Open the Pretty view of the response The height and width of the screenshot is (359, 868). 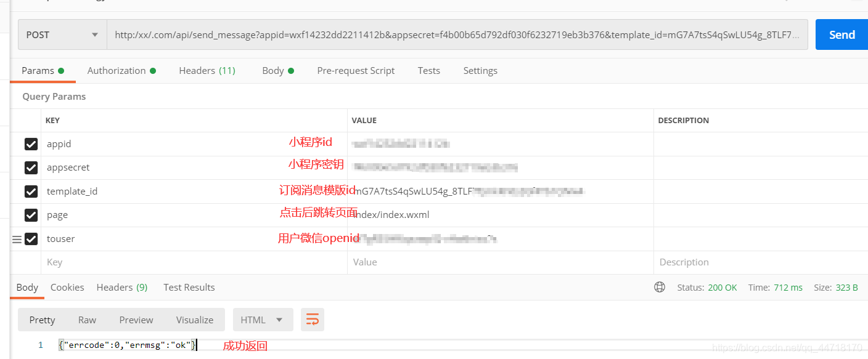point(41,319)
